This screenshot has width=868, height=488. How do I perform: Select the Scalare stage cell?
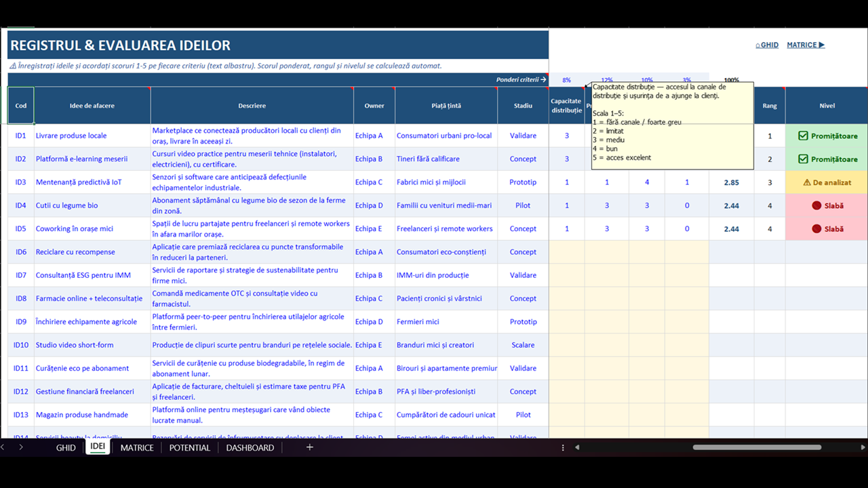[523, 345]
